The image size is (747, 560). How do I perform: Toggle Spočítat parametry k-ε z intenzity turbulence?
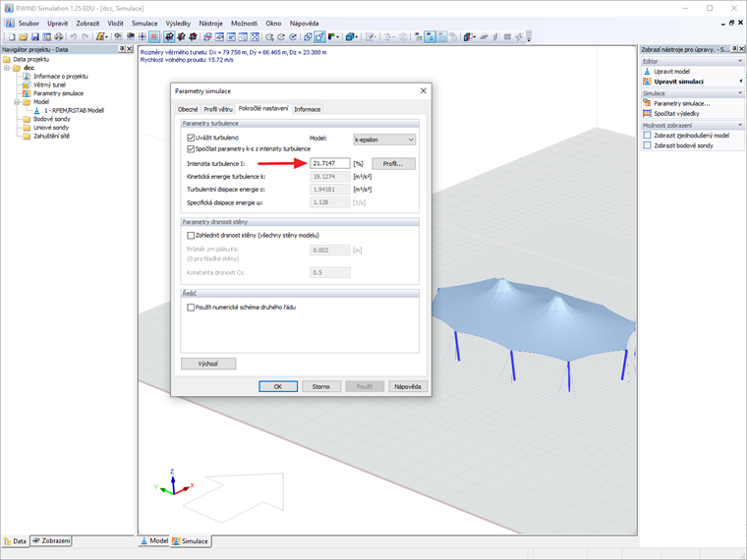(191, 149)
